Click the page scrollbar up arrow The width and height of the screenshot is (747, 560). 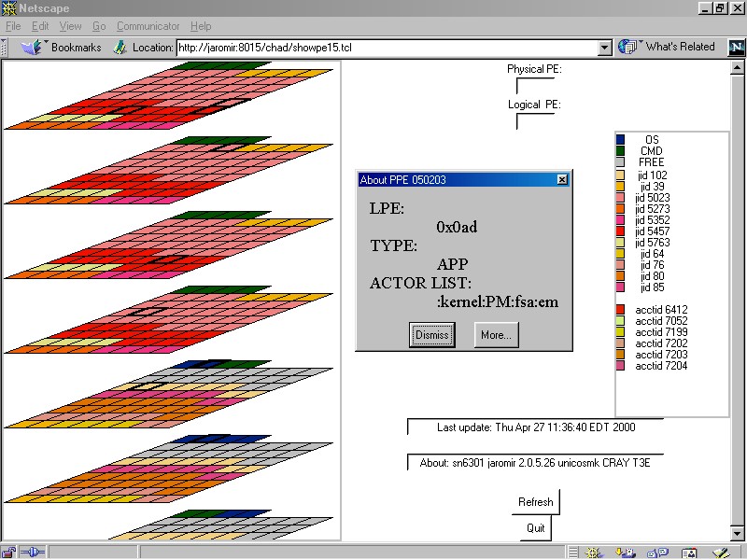737,68
